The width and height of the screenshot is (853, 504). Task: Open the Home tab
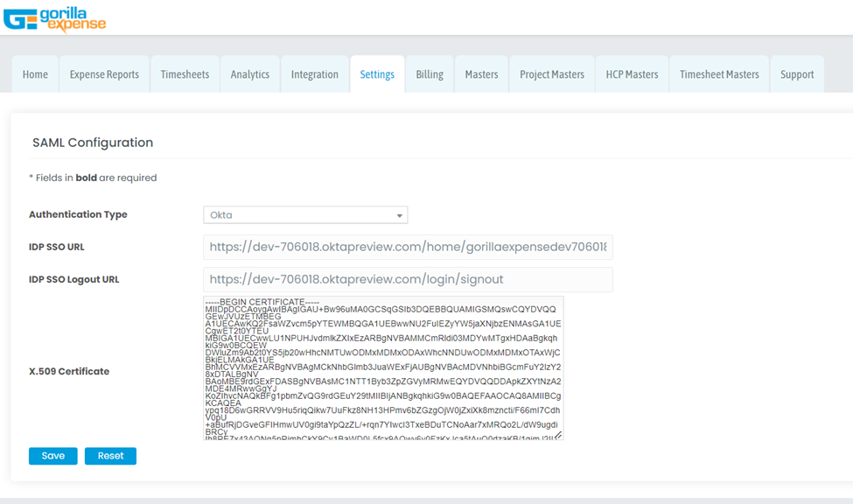35,74
